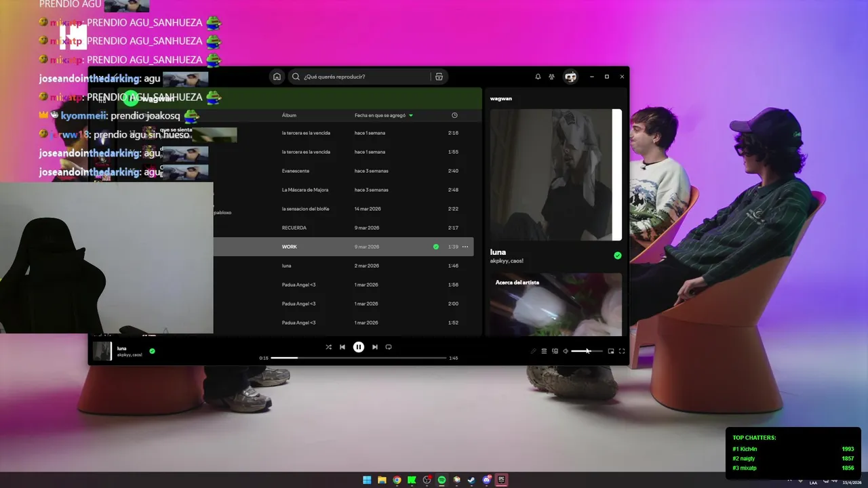Image resolution: width=868 pixels, height=488 pixels.
Task: Open the Browse icon beside search
Action: 439,77
